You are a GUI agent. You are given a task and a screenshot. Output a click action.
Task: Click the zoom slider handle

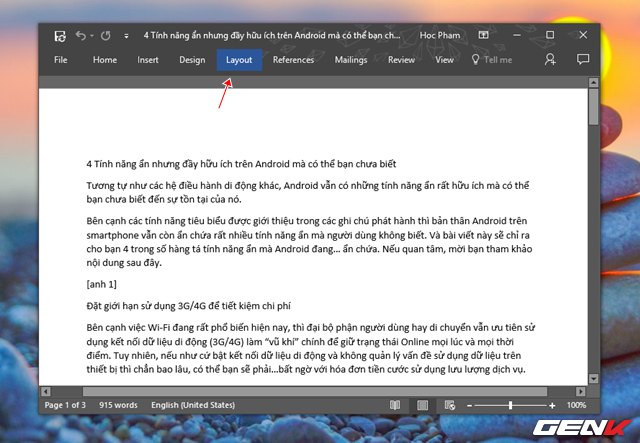(510, 405)
